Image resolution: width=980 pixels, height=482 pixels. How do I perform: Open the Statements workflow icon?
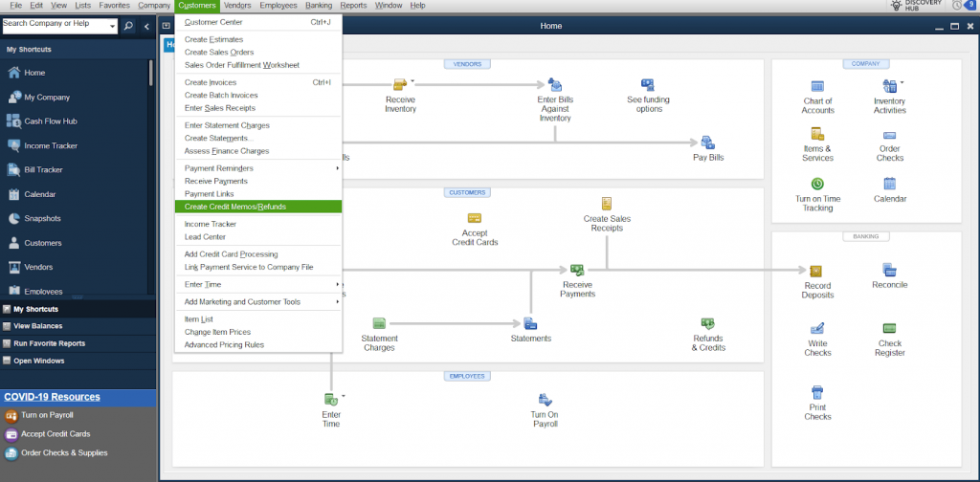click(x=530, y=323)
